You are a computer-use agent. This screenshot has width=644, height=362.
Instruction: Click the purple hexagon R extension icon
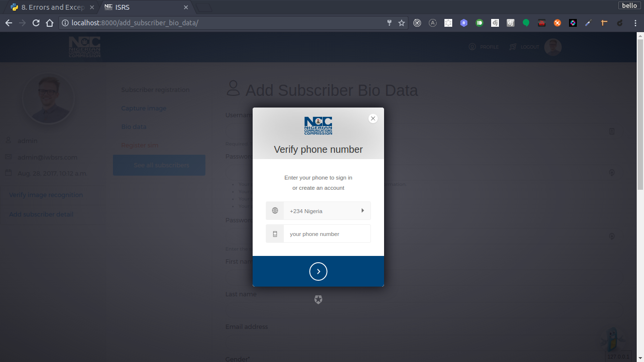[x=464, y=23]
